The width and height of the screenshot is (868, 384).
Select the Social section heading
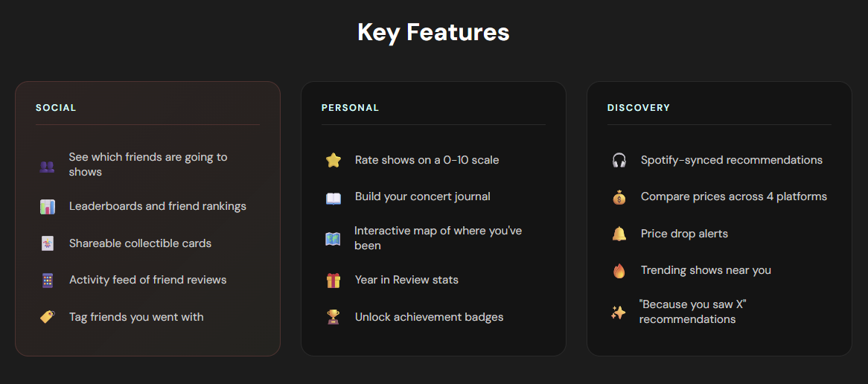click(56, 108)
